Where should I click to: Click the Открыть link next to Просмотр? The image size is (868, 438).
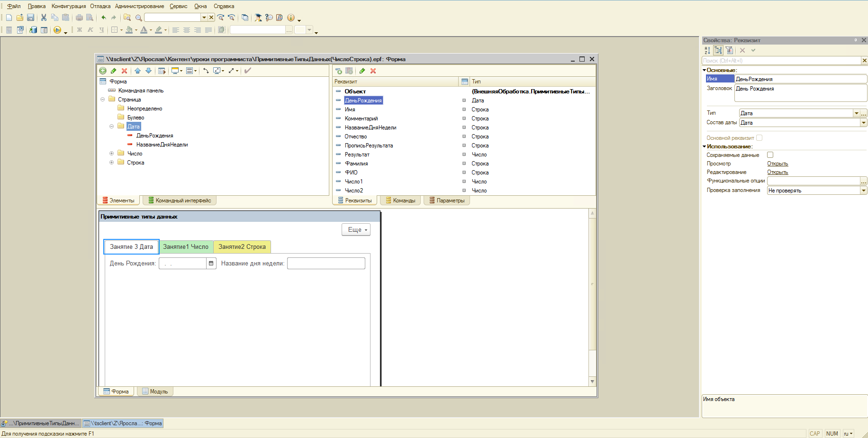tap(778, 164)
